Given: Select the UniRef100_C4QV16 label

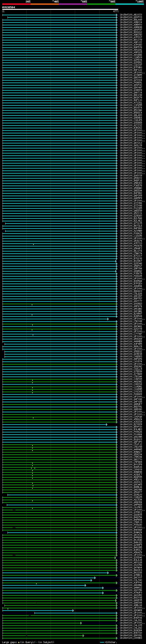Looking at the screenshot, I should pos(131,384).
